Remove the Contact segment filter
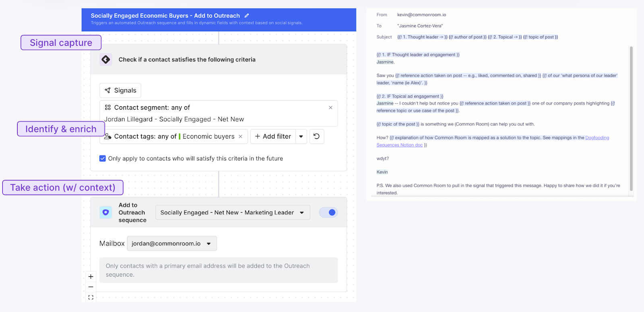 (330, 107)
